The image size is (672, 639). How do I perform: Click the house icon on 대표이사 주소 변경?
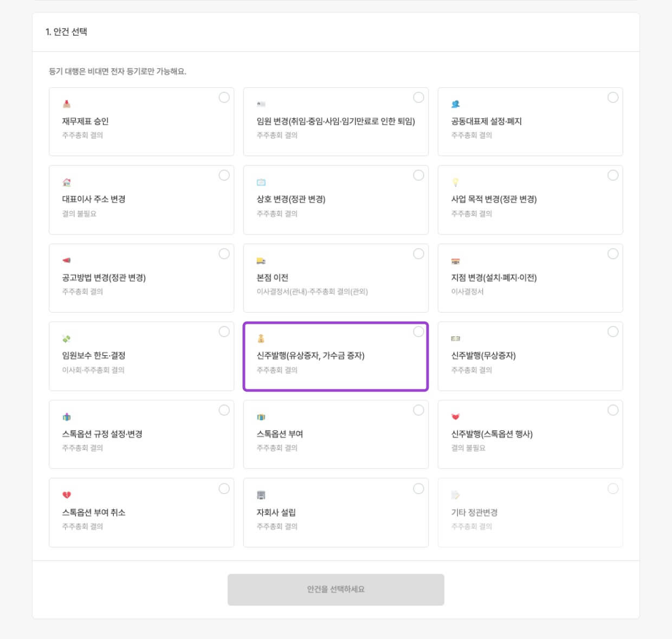point(67,182)
